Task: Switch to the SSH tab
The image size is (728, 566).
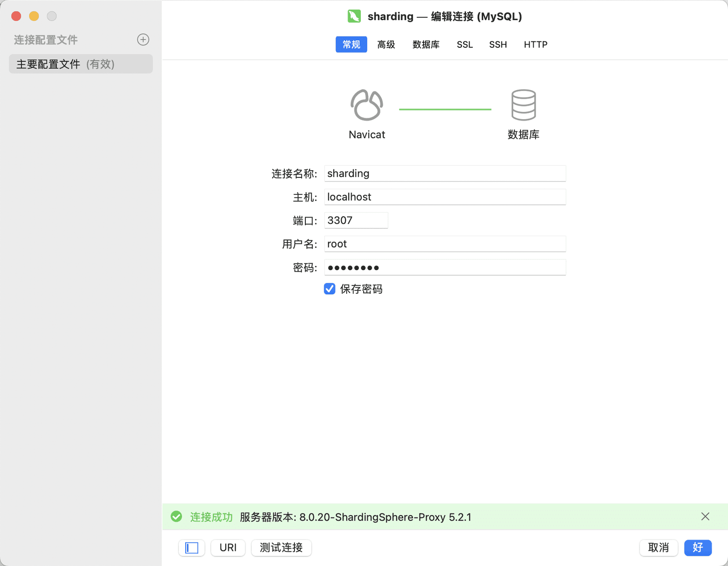Action: point(498,45)
